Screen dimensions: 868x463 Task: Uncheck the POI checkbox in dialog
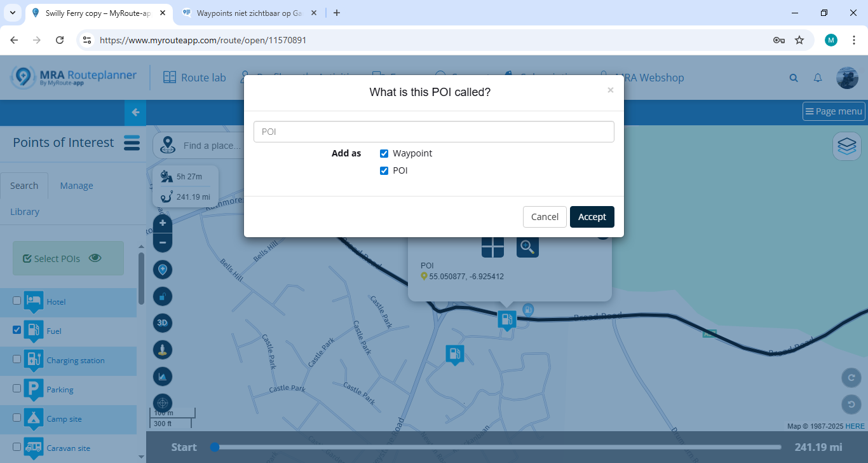point(384,170)
